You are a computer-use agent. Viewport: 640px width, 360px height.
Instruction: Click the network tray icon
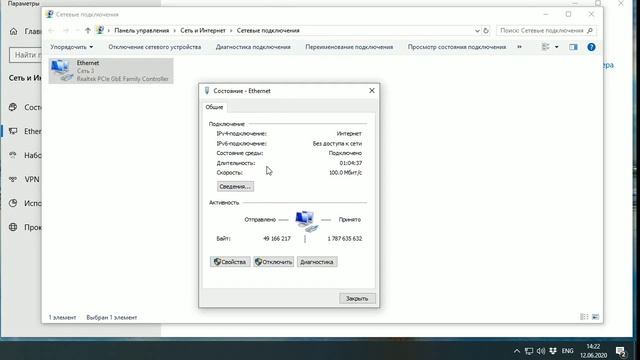coord(529,351)
